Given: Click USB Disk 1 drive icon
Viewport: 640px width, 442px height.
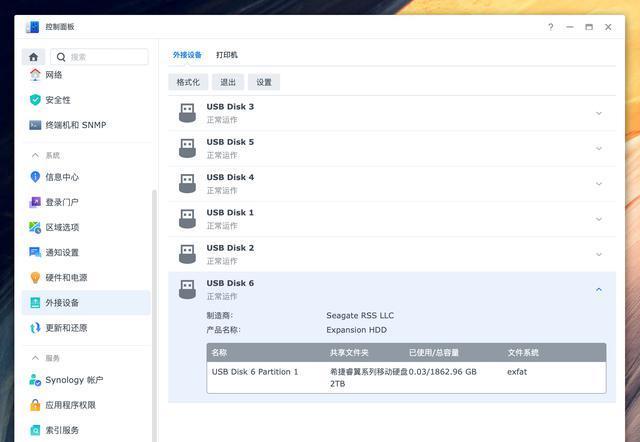Looking at the screenshot, I should pyautogui.click(x=187, y=219).
